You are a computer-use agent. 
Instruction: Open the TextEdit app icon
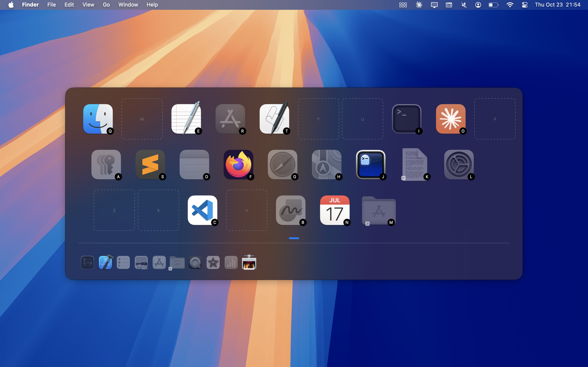[x=186, y=119]
